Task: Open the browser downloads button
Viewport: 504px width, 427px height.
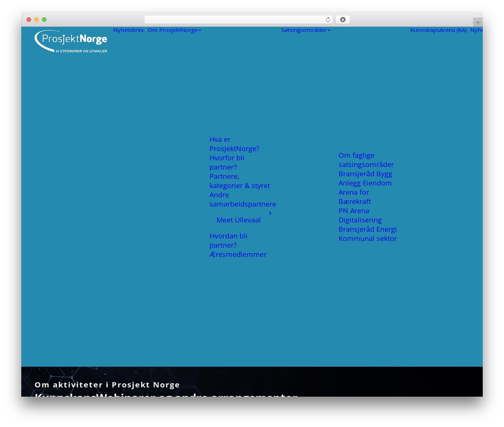Action: pos(343,20)
